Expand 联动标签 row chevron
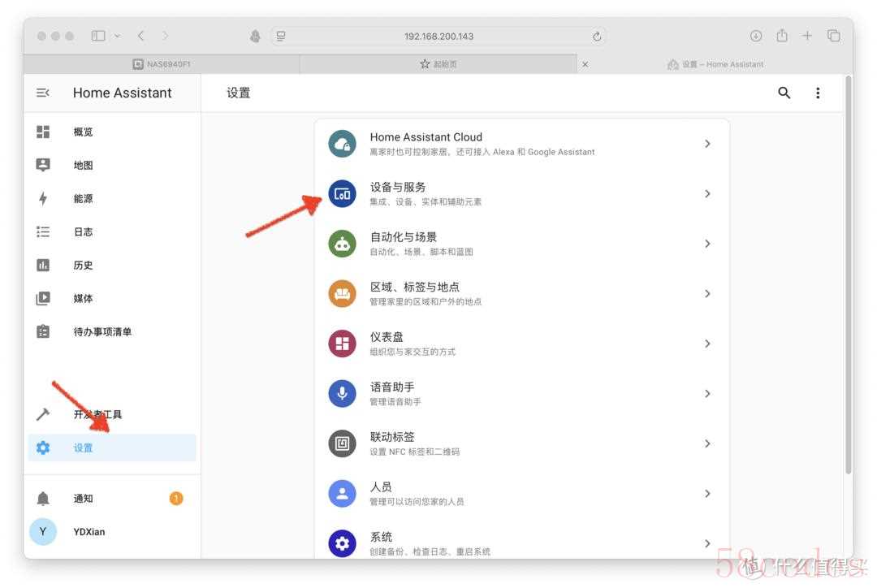Image resolution: width=877 pixels, height=588 pixels. point(707,443)
